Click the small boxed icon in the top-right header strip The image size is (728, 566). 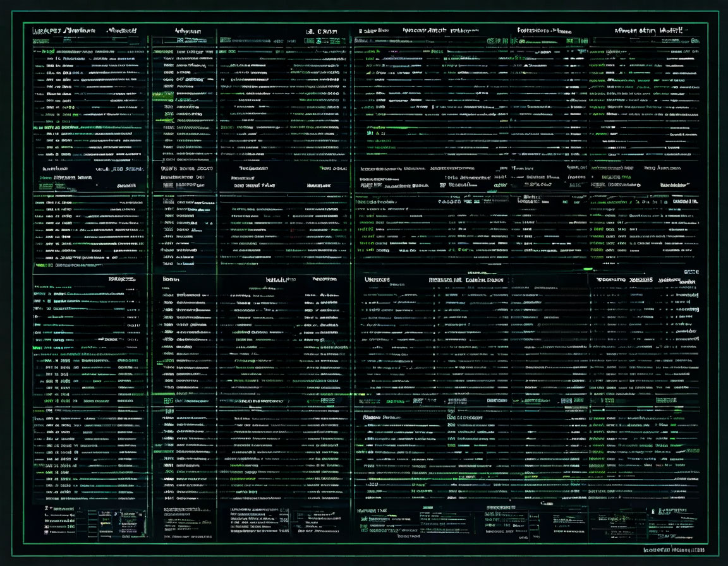(x=569, y=41)
